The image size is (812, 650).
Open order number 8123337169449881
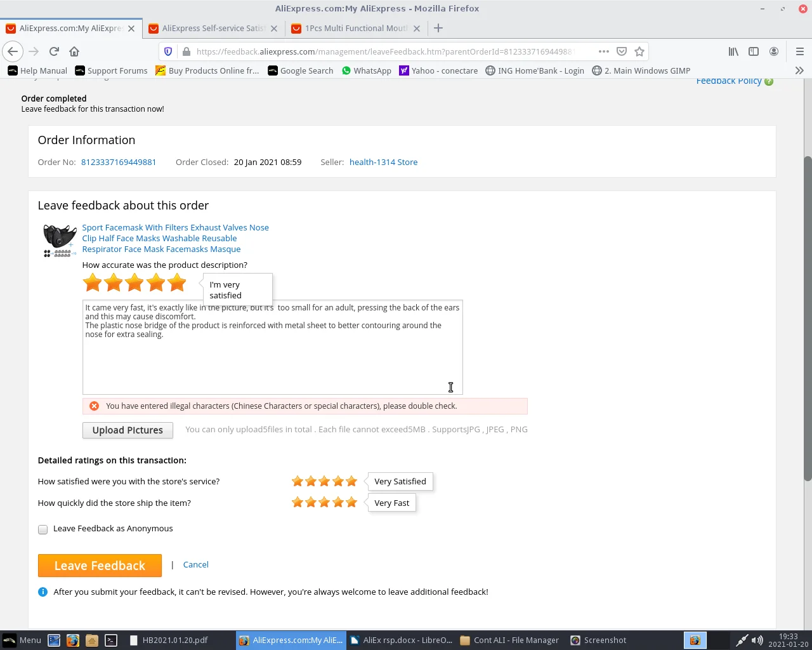[x=119, y=162]
